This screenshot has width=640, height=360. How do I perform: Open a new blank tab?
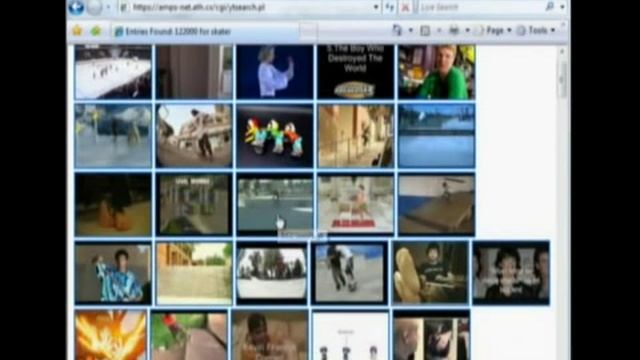(308, 31)
